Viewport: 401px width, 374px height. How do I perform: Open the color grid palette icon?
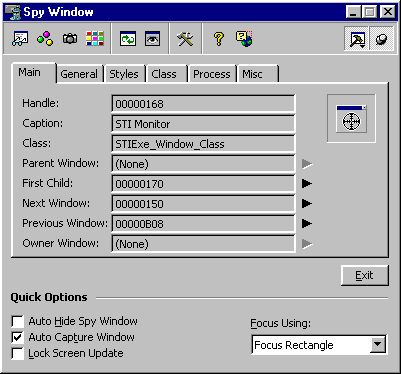pyautogui.click(x=95, y=39)
